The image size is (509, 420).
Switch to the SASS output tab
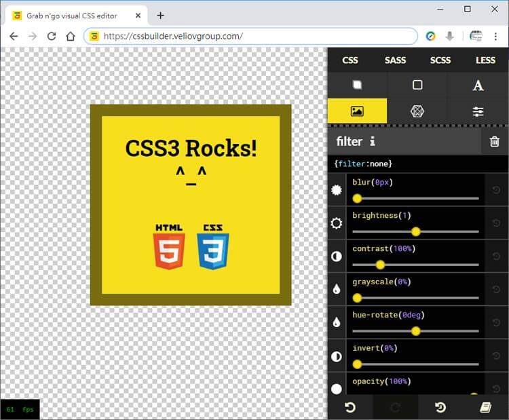(x=395, y=60)
